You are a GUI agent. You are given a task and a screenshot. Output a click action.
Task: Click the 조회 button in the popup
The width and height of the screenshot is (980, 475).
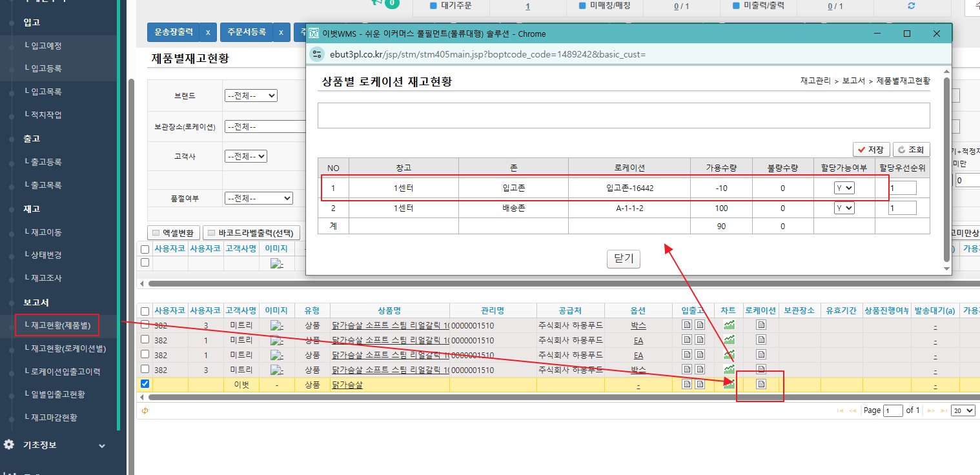coord(912,150)
